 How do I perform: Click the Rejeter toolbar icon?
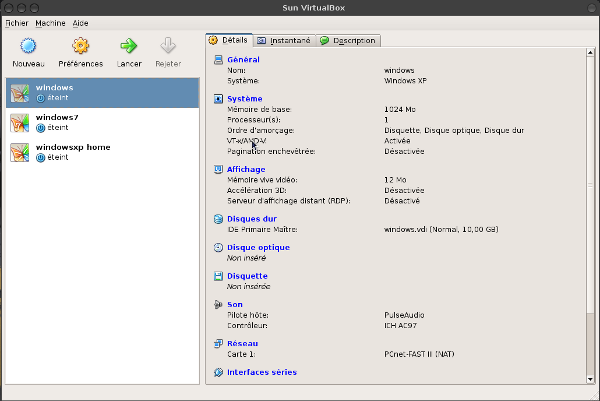(168, 46)
